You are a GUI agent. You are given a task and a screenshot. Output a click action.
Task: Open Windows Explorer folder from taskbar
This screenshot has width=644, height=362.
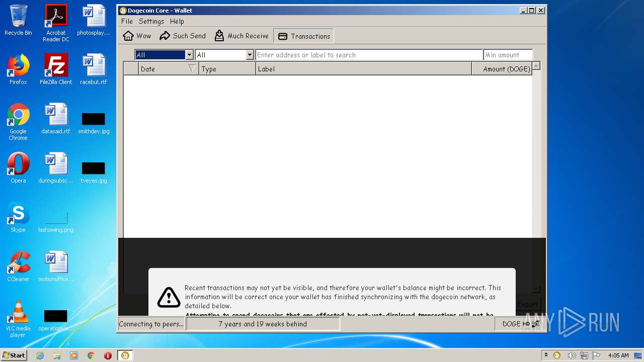(57, 355)
